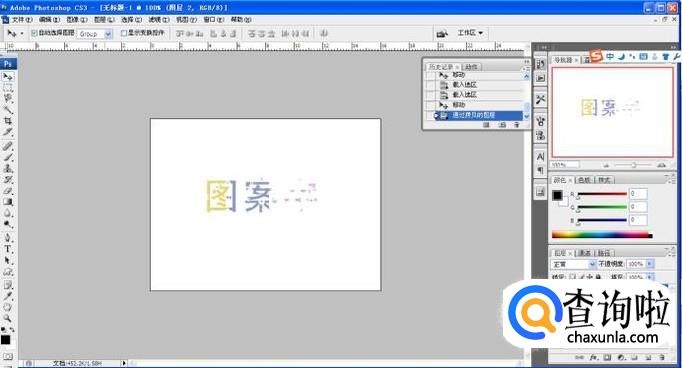The width and height of the screenshot is (682, 368).
Task: Click the red R color slider
Action: (x=602, y=194)
